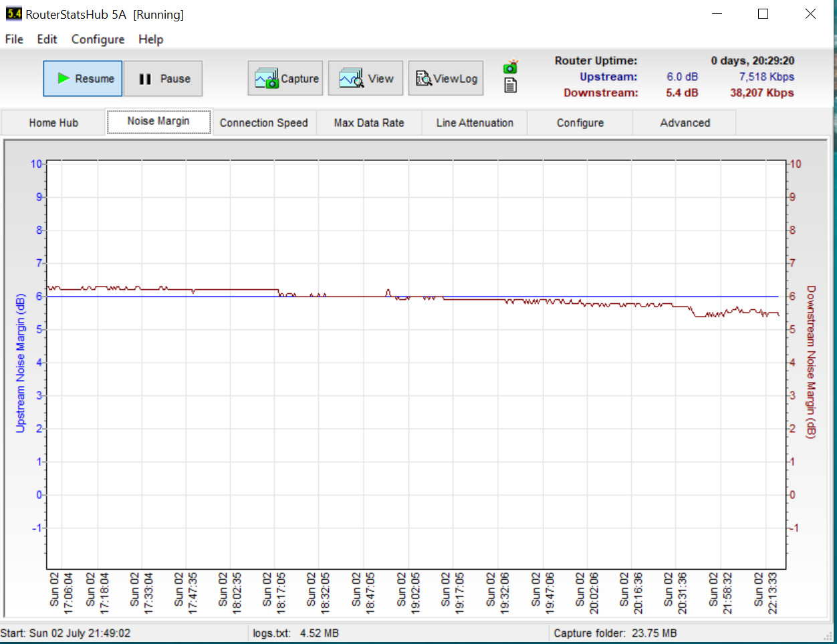Open the ViewLog button

[x=446, y=79]
